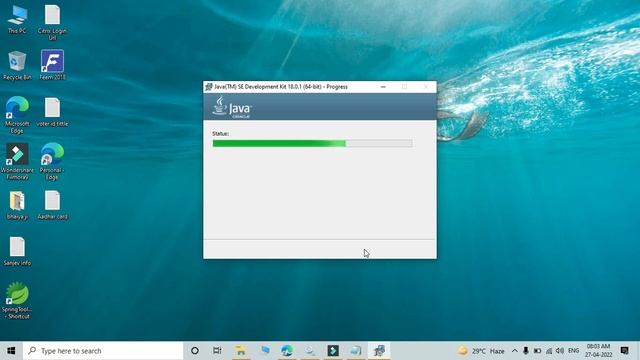The width and height of the screenshot is (640, 360).
Task: Open Cortana circle icon on taskbar
Action: (195, 351)
